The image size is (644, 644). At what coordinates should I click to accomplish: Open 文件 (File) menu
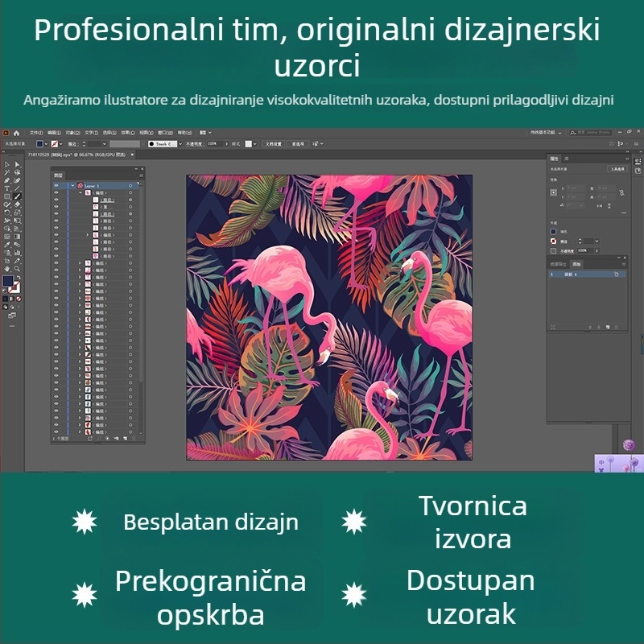36,133
